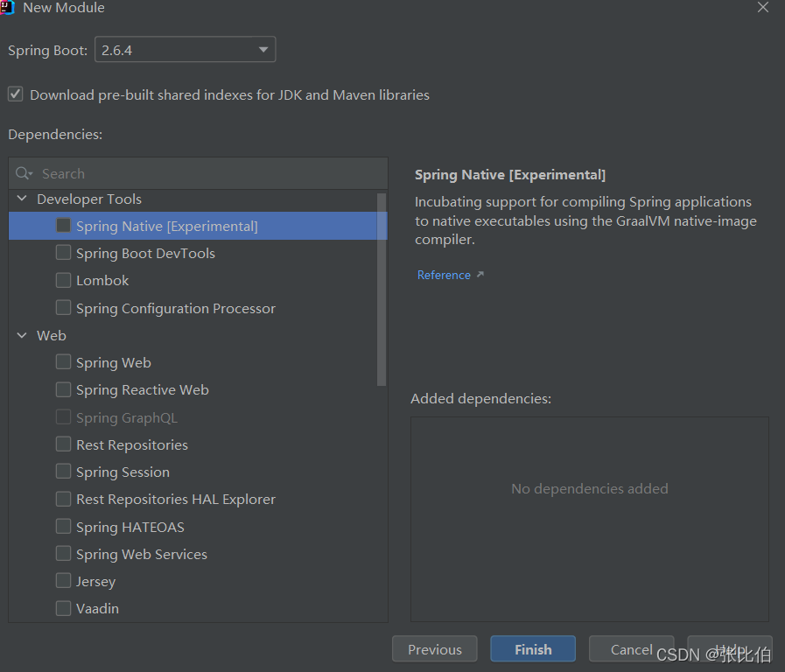
Task: Enable the Lombok dependency checkbox
Action: pyautogui.click(x=64, y=280)
